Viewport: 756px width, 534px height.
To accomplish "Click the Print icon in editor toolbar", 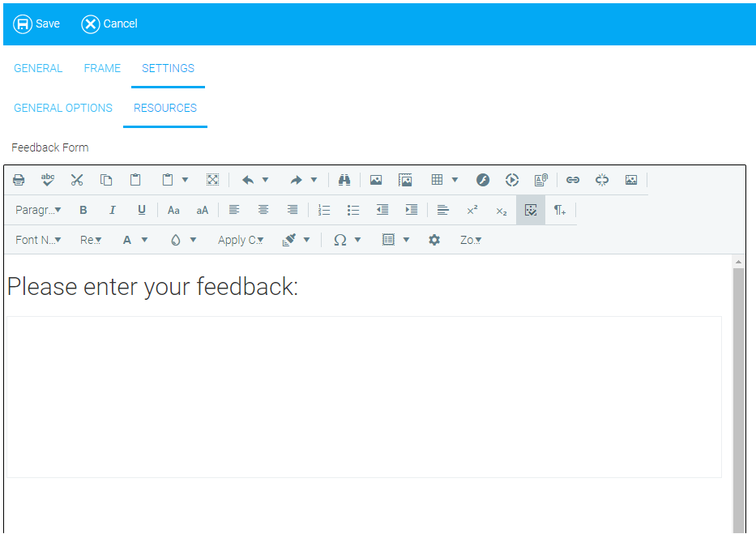I will [x=19, y=180].
